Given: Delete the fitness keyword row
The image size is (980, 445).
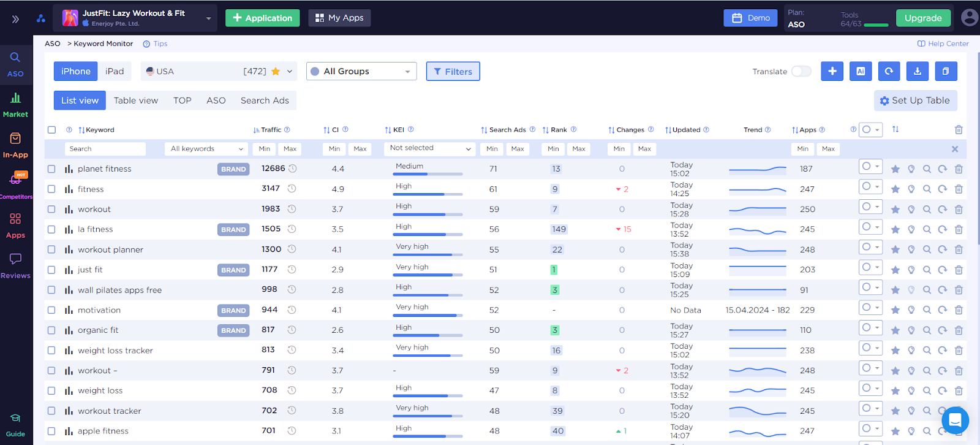Looking at the screenshot, I should [x=959, y=189].
